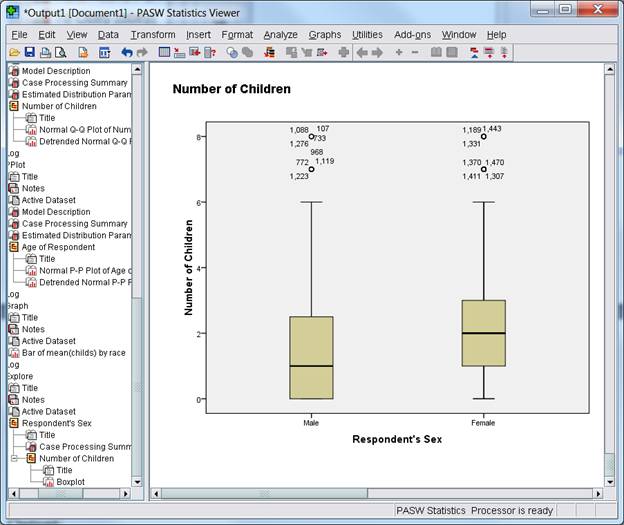Open the Graphs menu
Image resolution: width=624 pixels, height=525 pixels.
tap(325, 35)
